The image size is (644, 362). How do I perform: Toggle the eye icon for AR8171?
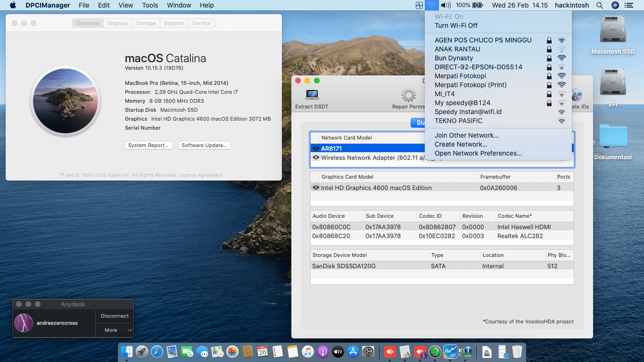316,148
